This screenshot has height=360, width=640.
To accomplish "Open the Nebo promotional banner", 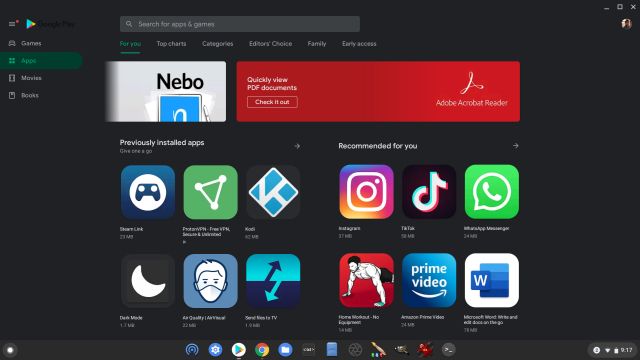I will coord(166,91).
